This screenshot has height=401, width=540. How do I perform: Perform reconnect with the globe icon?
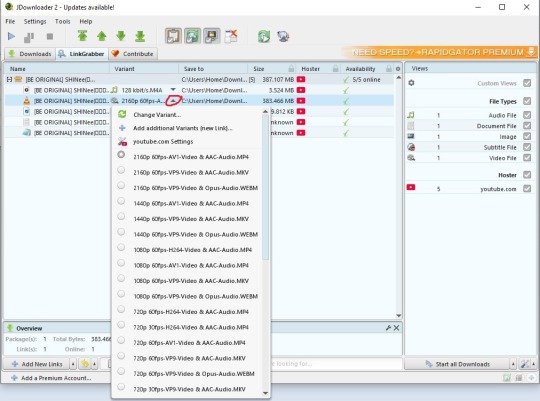point(283,36)
